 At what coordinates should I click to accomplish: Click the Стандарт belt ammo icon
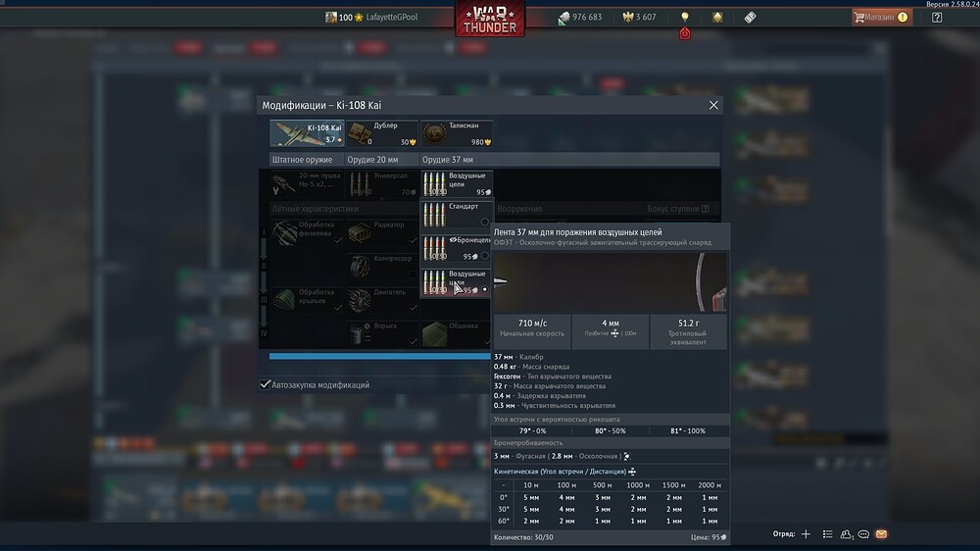(x=434, y=215)
